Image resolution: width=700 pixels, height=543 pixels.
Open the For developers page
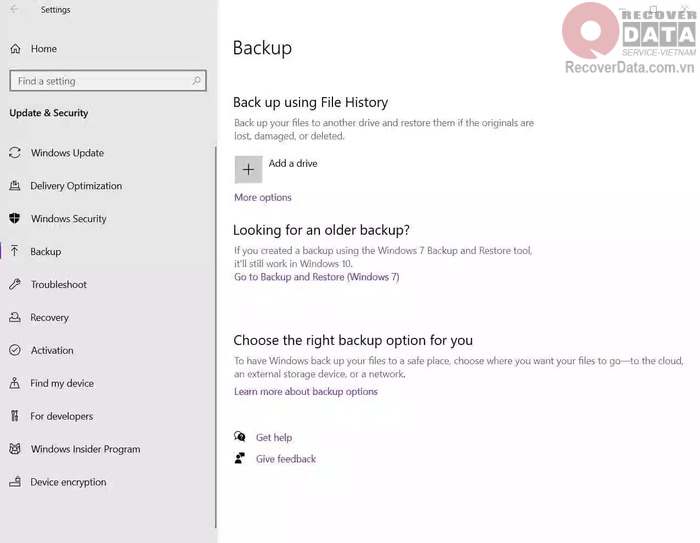click(x=62, y=416)
